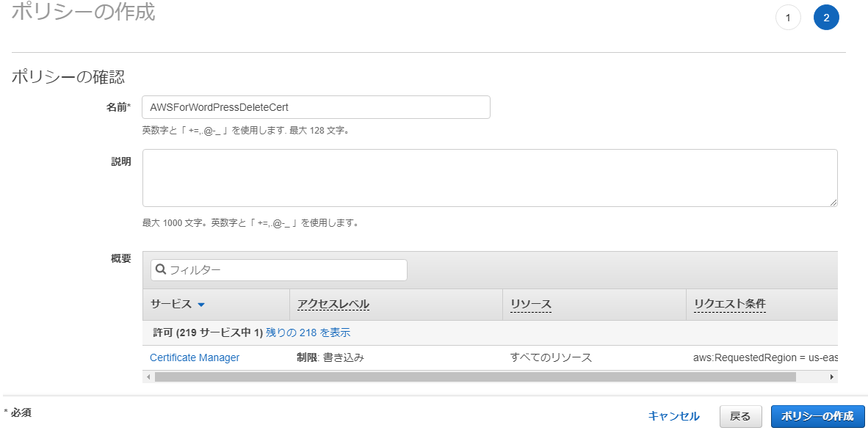Click the scrollbar's right arrow
Screen dimensions: 868x436
click(831, 377)
